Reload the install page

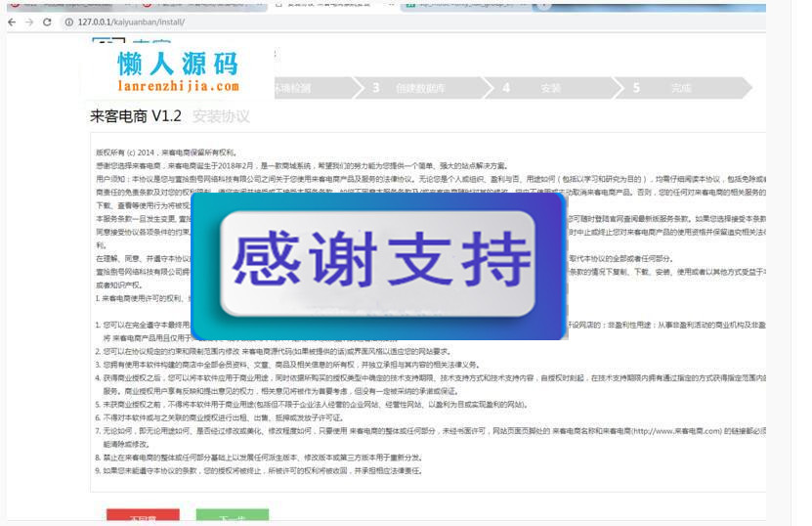(47, 22)
